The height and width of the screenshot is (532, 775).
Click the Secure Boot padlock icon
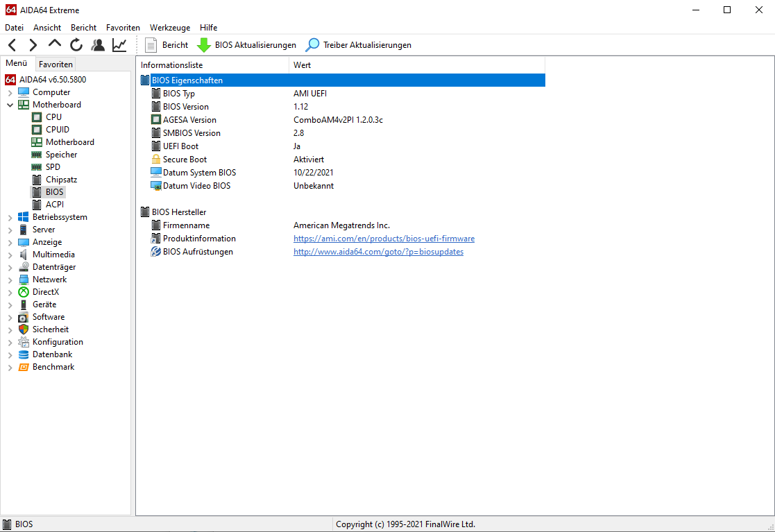(x=155, y=159)
